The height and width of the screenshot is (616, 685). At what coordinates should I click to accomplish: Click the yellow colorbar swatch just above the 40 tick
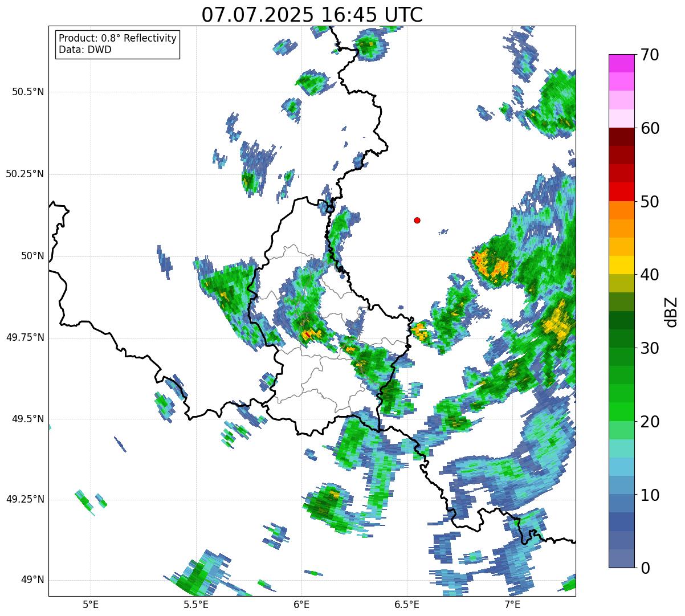(621, 265)
